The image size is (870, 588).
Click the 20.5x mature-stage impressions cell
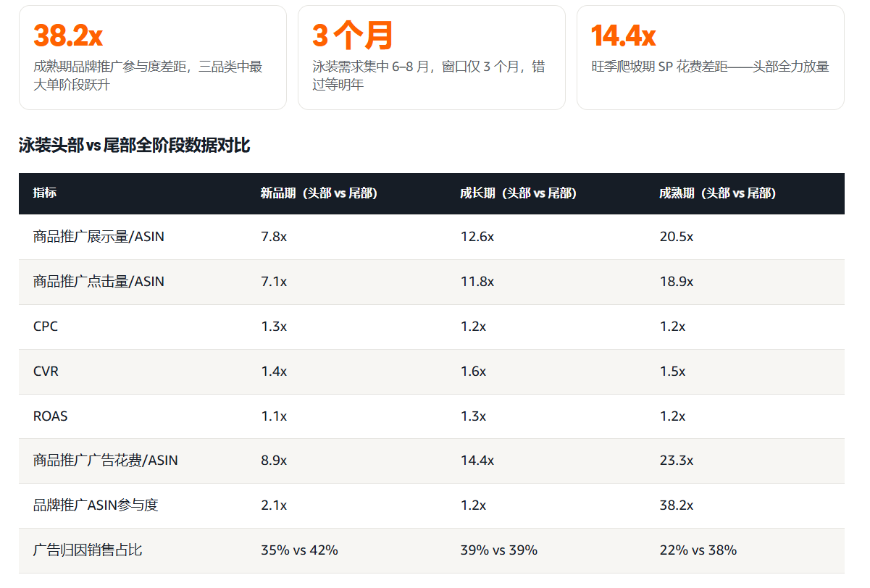(676, 237)
